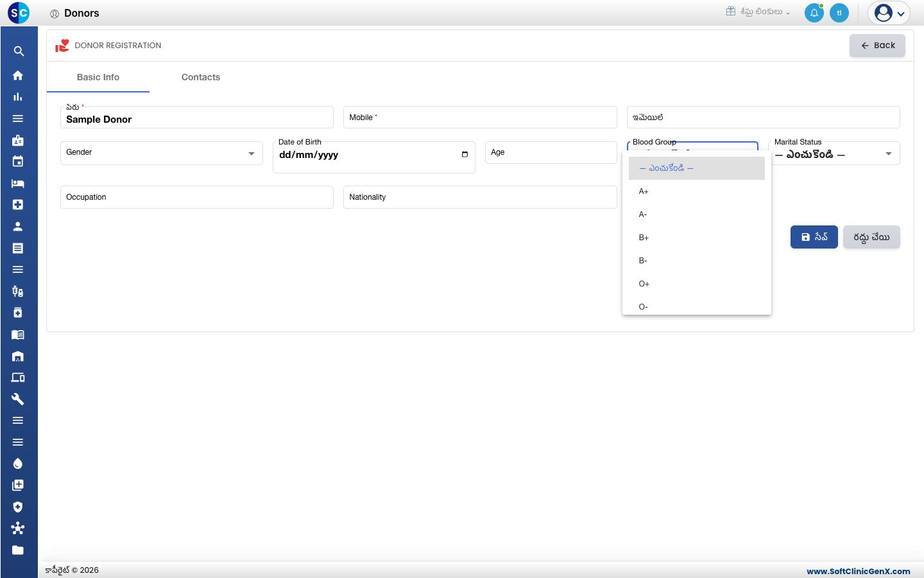This screenshot has width=924, height=578.
Task: Expand the Gender dropdown
Action: pyautogui.click(x=162, y=153)
